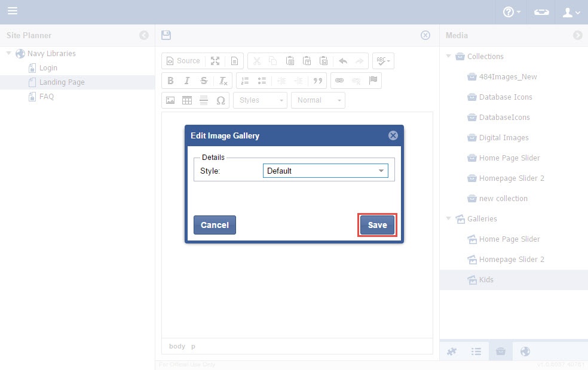The image size is (588, 370).
Task: Cancel the Edit Image Gallery dialog
Action: point(215,225)
